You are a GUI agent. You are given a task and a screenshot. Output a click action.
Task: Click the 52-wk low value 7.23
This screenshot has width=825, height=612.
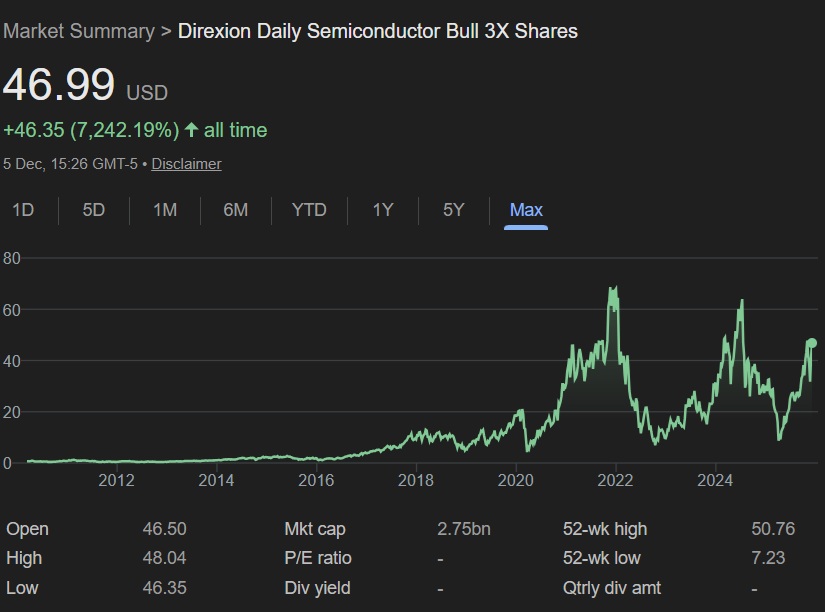coord(768,558)
